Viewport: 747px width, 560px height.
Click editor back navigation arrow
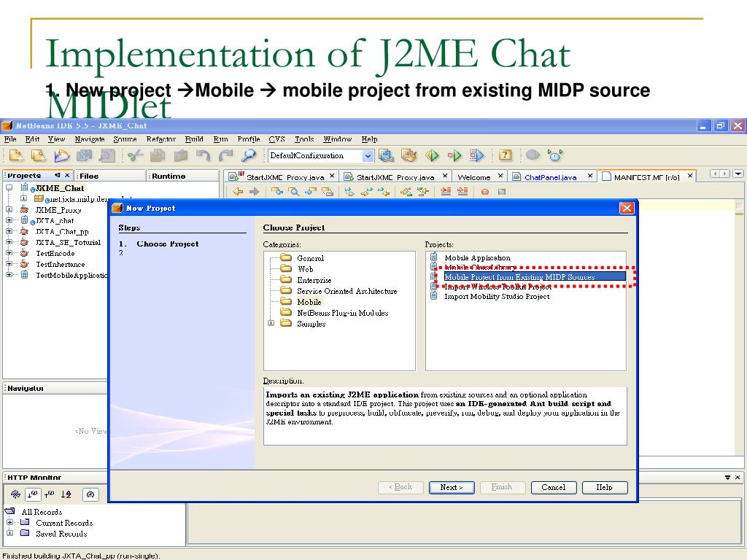(x=238, y=192)
